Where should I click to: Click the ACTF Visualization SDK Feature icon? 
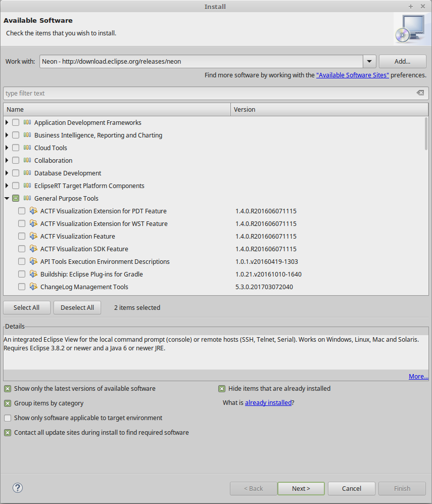click(33, 249)
